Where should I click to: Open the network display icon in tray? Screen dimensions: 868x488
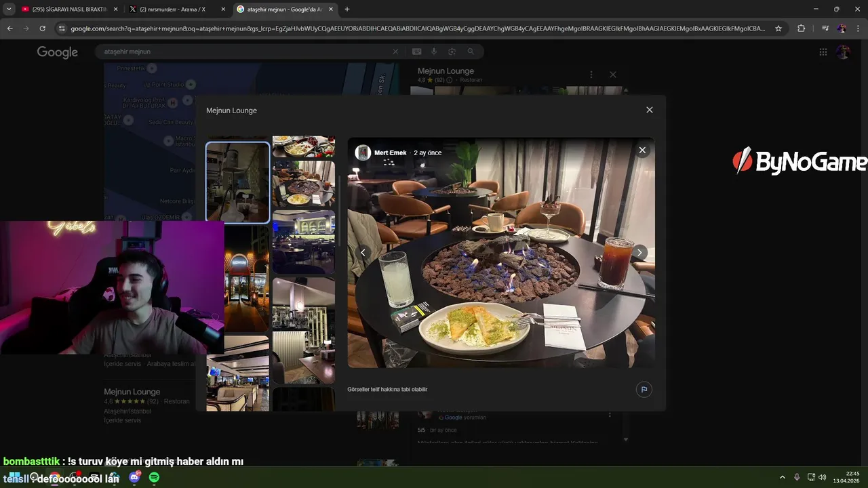pos(811,477)
